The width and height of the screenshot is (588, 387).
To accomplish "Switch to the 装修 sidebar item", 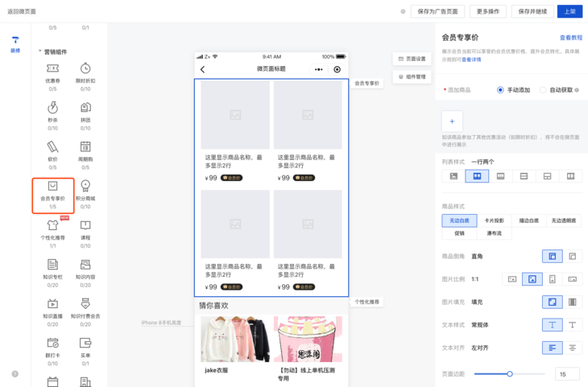I will (14, 43).
